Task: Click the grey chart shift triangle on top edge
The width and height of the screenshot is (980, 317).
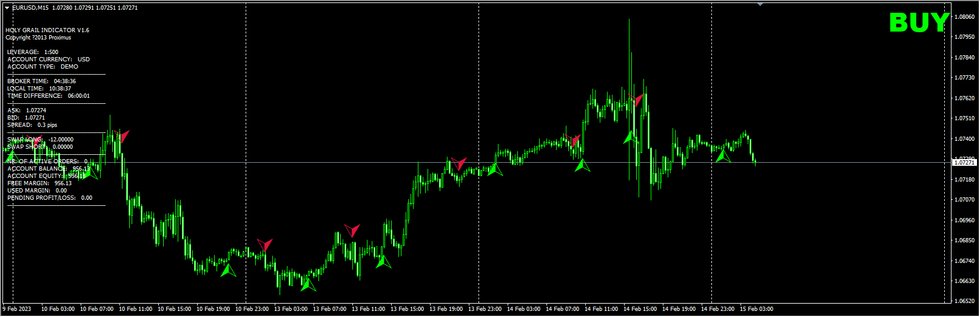Action: point(760,5)
